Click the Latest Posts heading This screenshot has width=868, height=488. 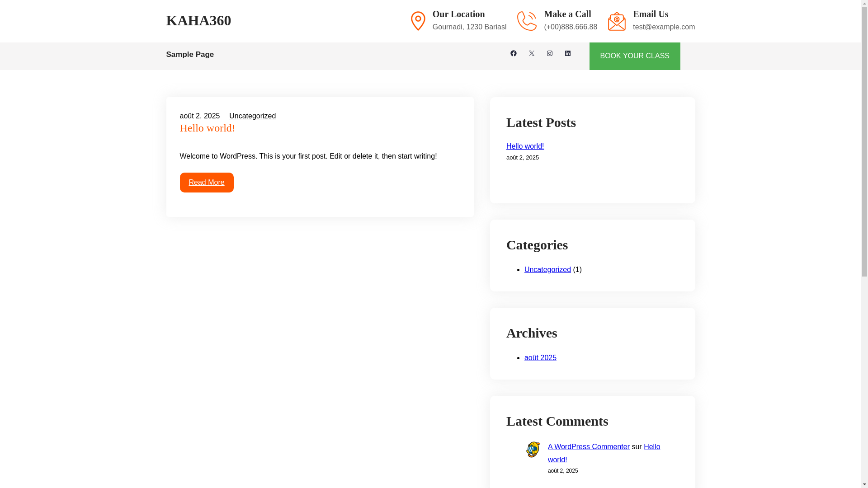541,122
